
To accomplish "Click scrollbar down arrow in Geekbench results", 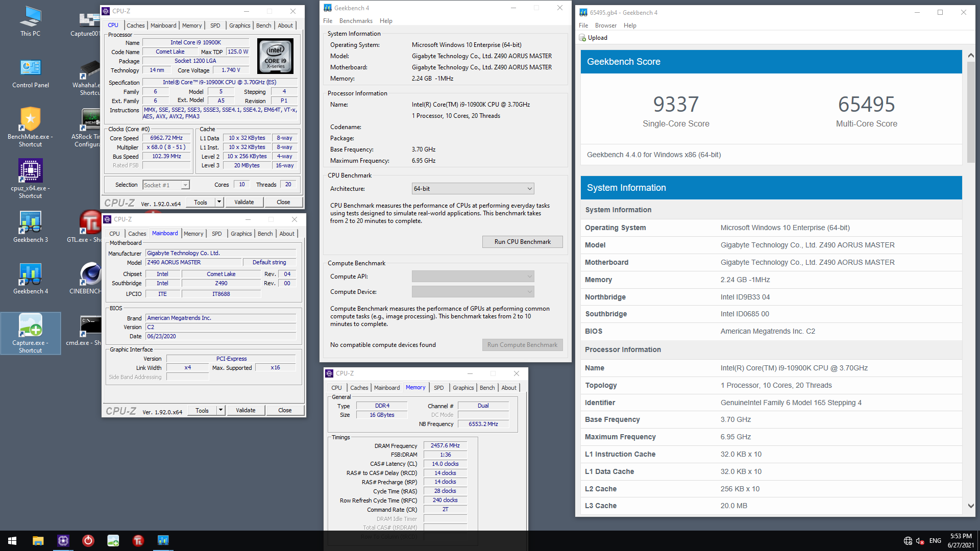I will point(971,506).
